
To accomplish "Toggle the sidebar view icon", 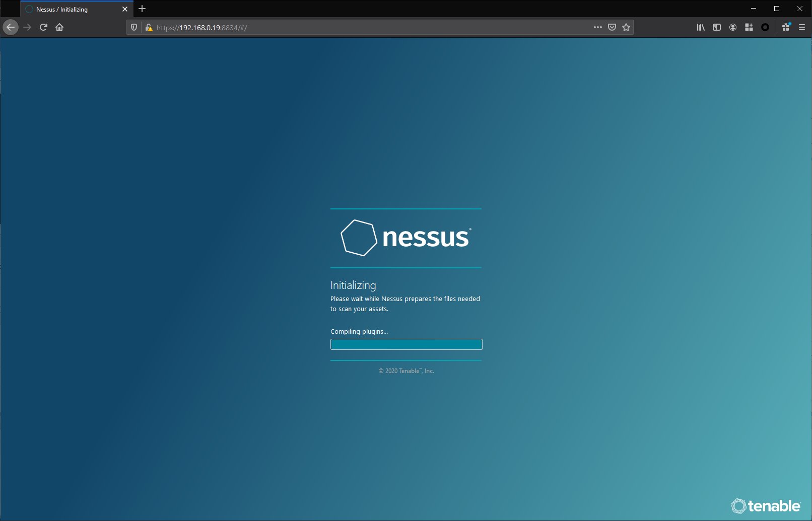I will (717, 27).
